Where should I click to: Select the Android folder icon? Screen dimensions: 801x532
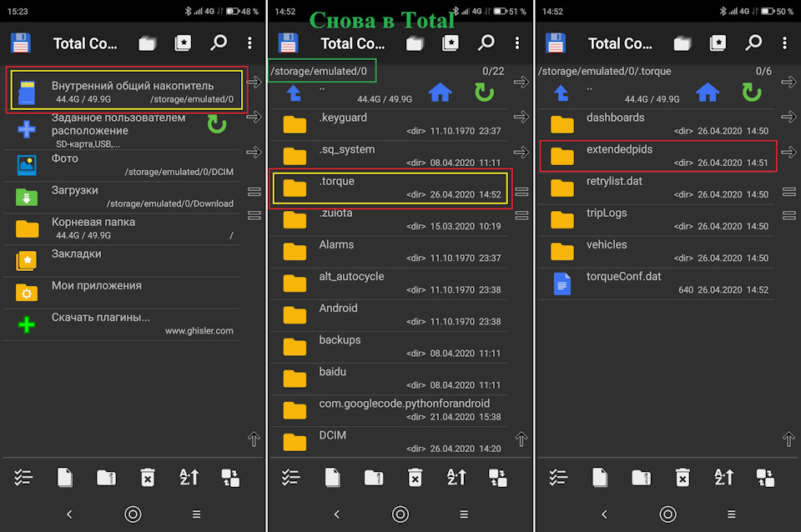pos(295,314)
